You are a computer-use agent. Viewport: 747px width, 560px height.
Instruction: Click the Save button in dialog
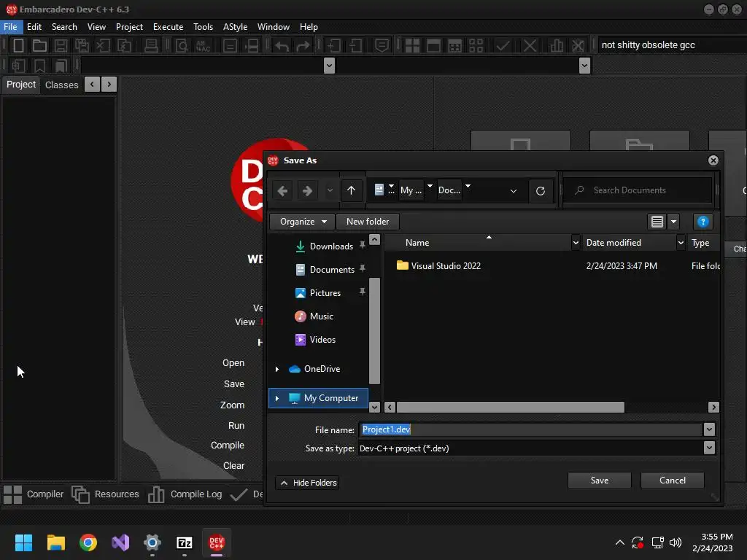tap(600, 481)
